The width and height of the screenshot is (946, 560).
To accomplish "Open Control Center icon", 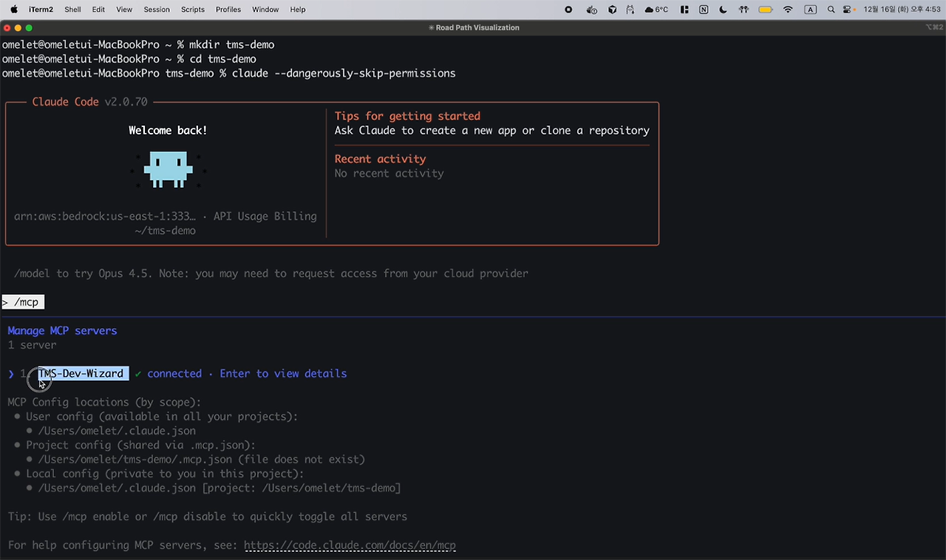I will pos(846,10).
